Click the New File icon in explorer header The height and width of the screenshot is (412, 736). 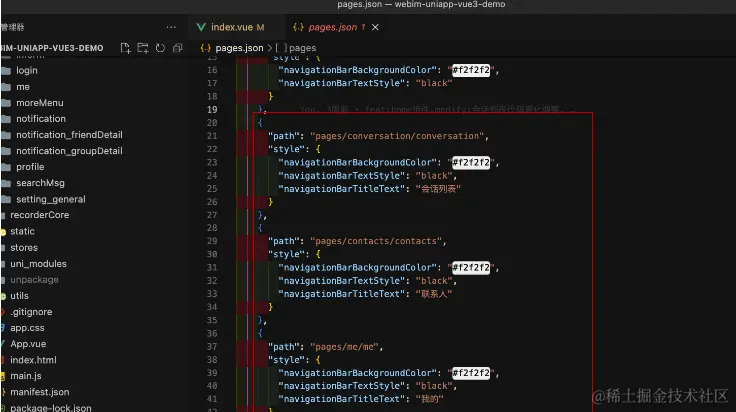pyautogui.click(x=125, y=48)
